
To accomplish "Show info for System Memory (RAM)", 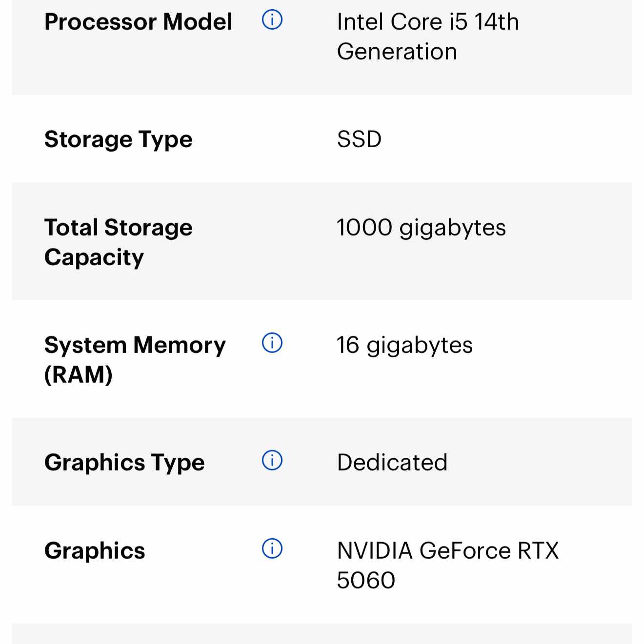I will [x=272, y=343].
